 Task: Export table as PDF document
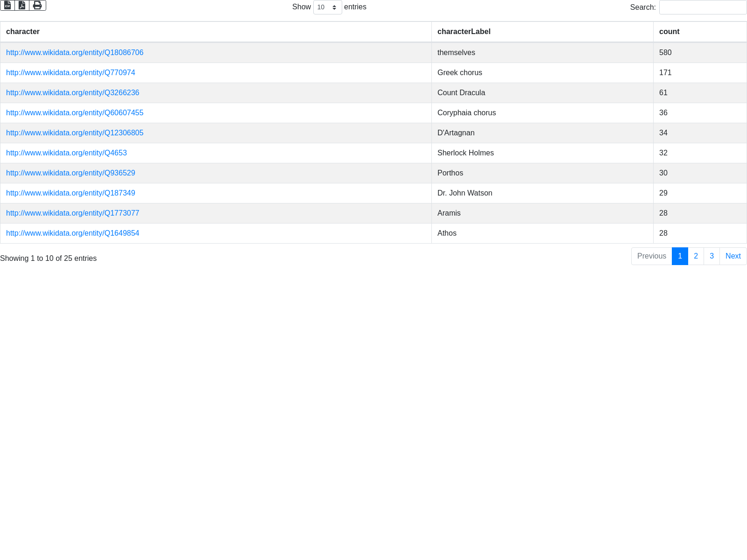(22, 5)
